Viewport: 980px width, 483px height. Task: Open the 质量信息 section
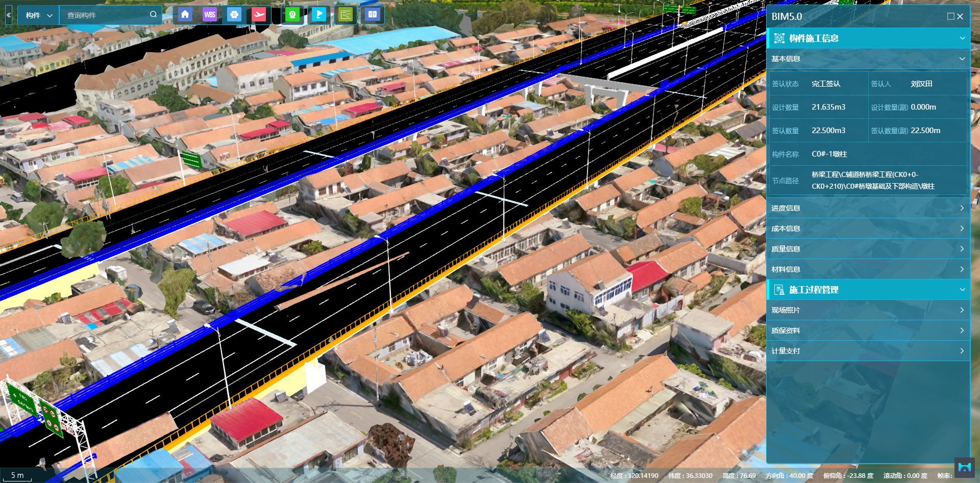tap(868, 249)
